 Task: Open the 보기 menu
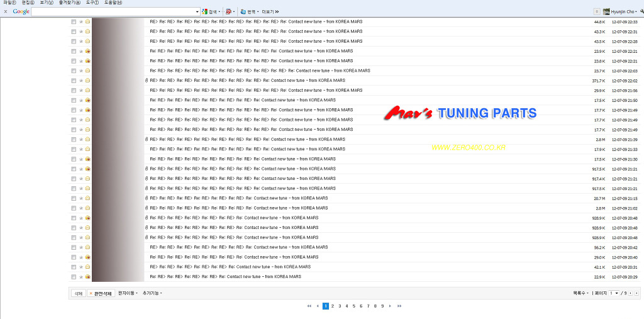coord(47,3)
